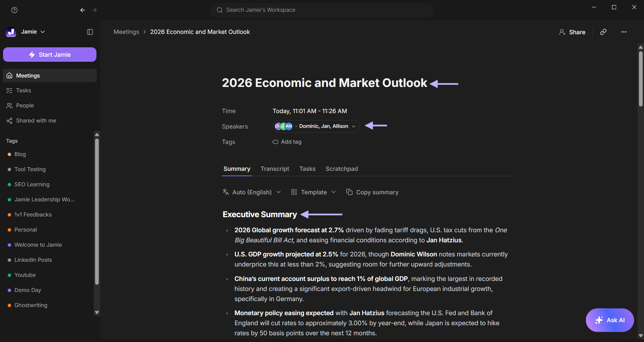Click main page scroll up arrow
The height and width of the screenshot is (342, 644).
pyautogui.click(x=641, y=47)
